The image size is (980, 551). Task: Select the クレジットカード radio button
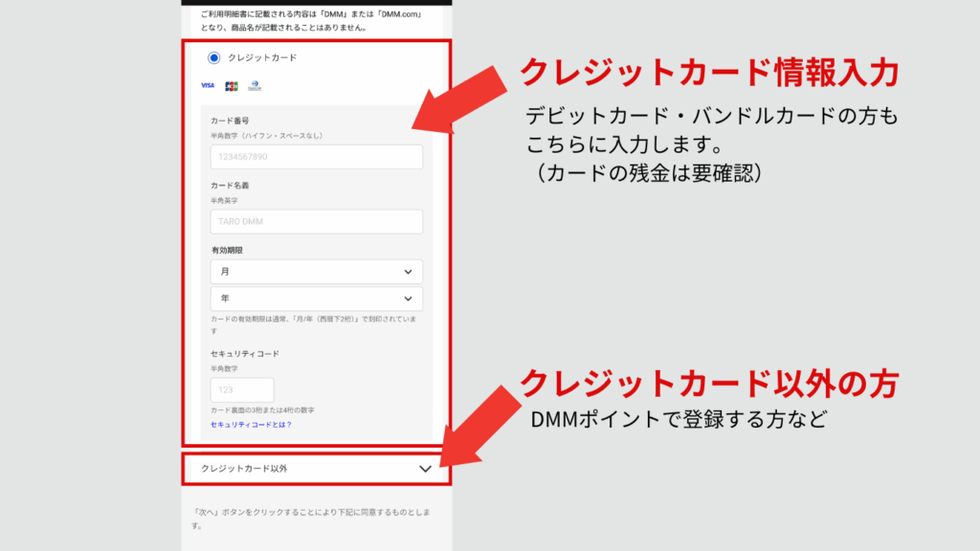(x=213, y=57)
